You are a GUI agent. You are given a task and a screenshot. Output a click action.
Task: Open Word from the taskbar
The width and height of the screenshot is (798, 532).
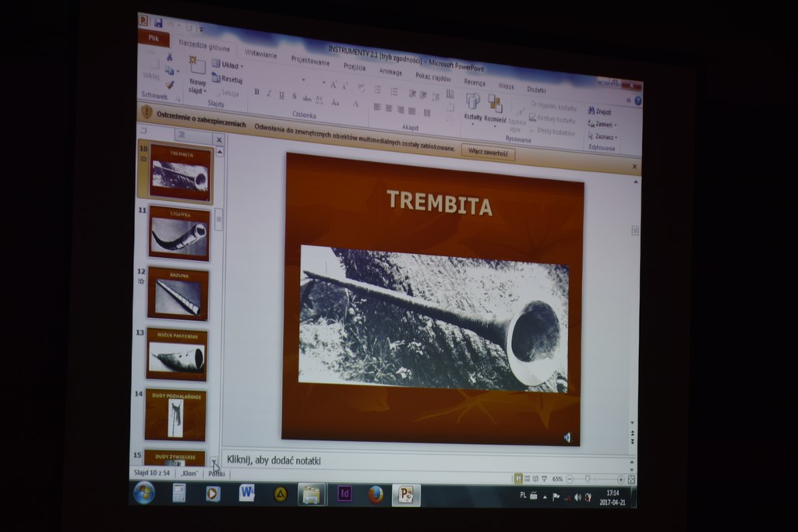(246, 493)
